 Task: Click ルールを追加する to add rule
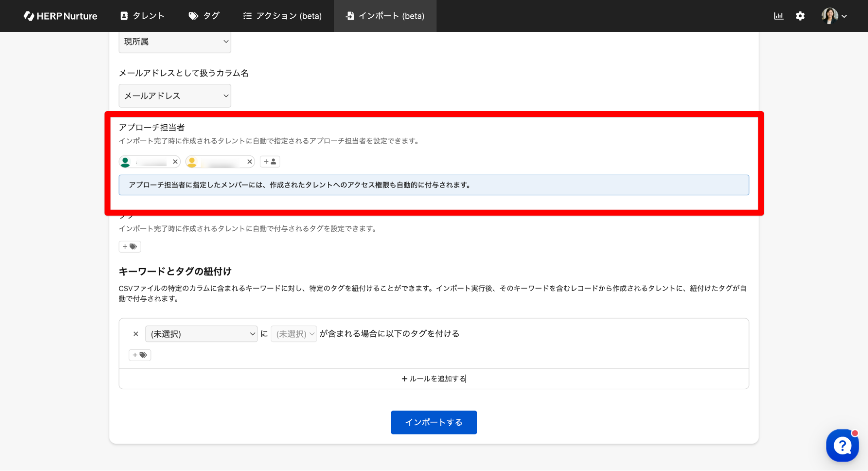(433, 379)
